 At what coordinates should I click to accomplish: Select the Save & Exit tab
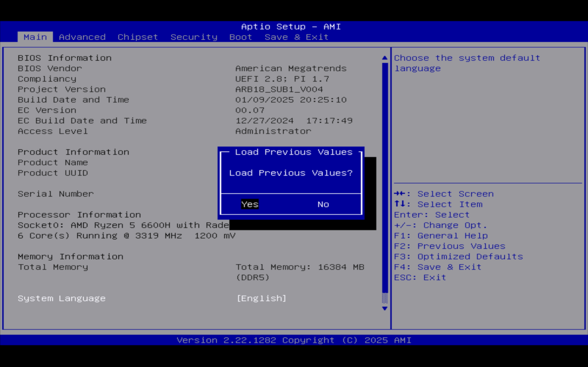point(297,37)
